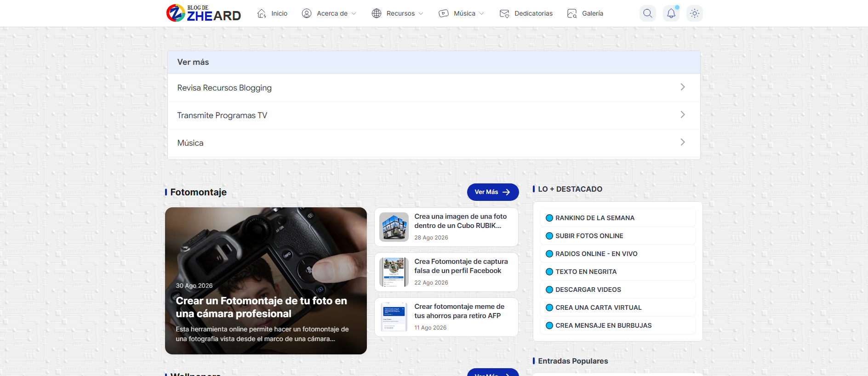Expand the Música list row chevron
The image size is (868, 376).
(x=683, y=142)
